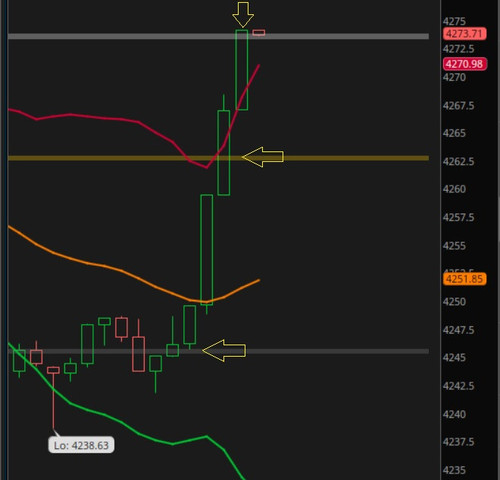Select the small red candle at 4273.71
Viewport: 500px width, 480px height.
(x=259, y=33)
